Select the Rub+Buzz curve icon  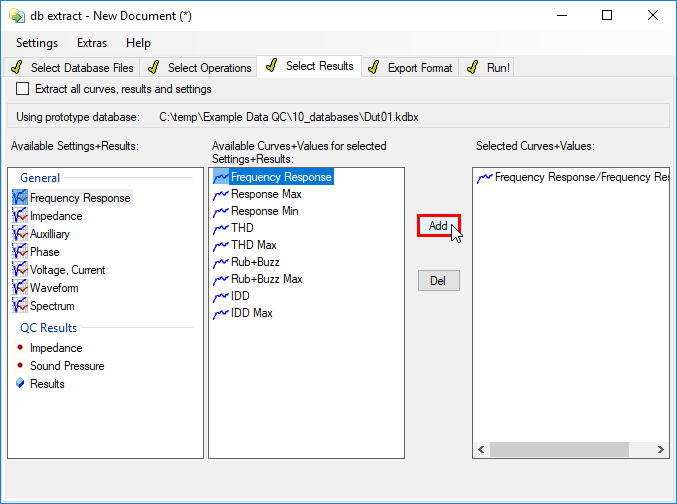(x=221, y=262)
